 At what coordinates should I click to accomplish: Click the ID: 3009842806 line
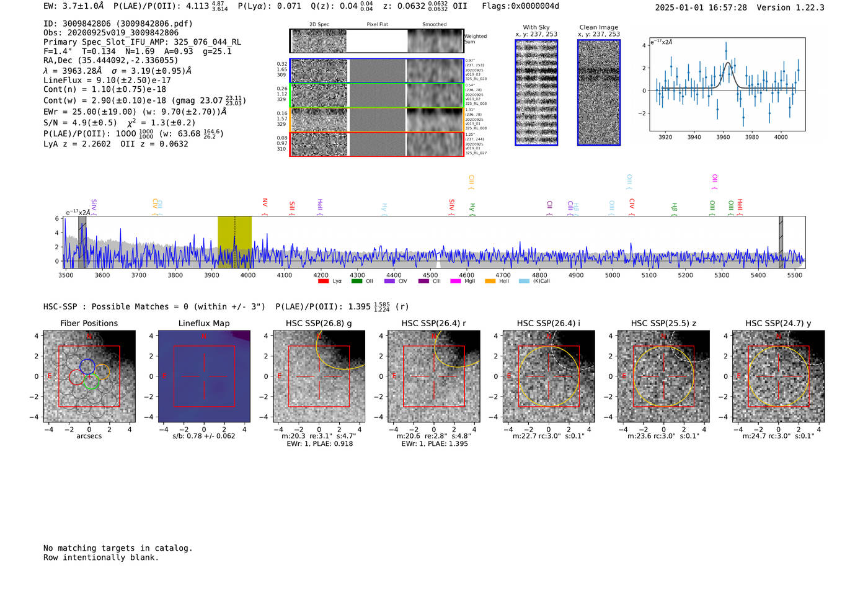tap(118, 24)
